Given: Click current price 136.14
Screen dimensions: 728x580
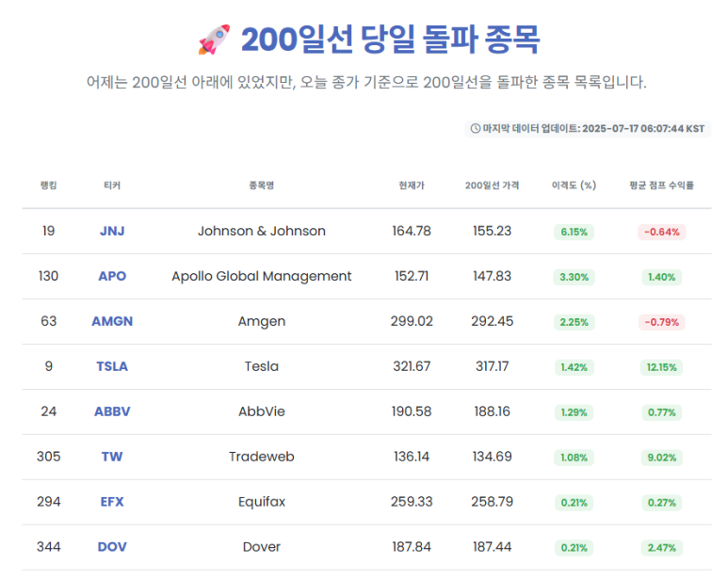Looking at the screenshot, I should [x=412, y=457].
